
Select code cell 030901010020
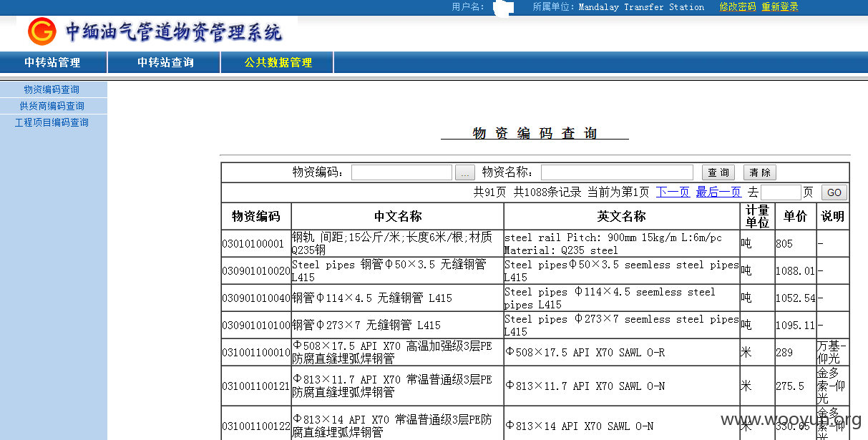(256, 271)
